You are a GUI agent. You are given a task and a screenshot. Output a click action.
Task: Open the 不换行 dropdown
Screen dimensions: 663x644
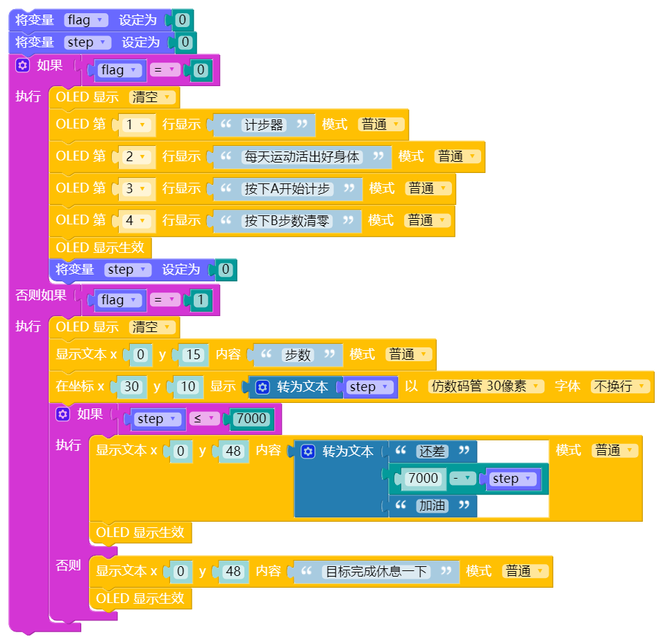point(620,386)
